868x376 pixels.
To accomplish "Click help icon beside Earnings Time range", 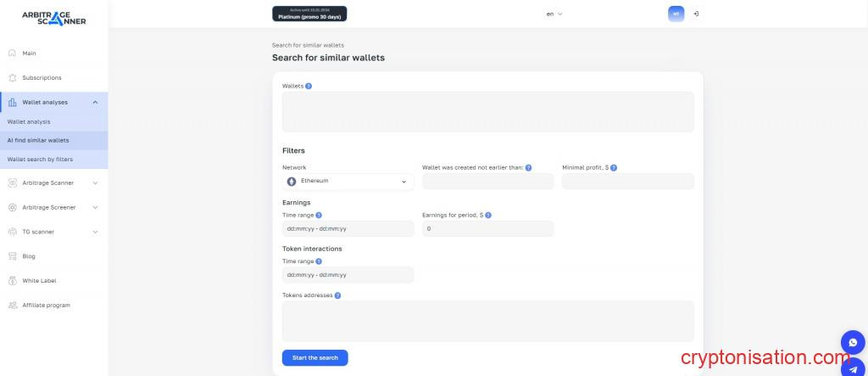I will pyautogui.click(x=319, y=216).
